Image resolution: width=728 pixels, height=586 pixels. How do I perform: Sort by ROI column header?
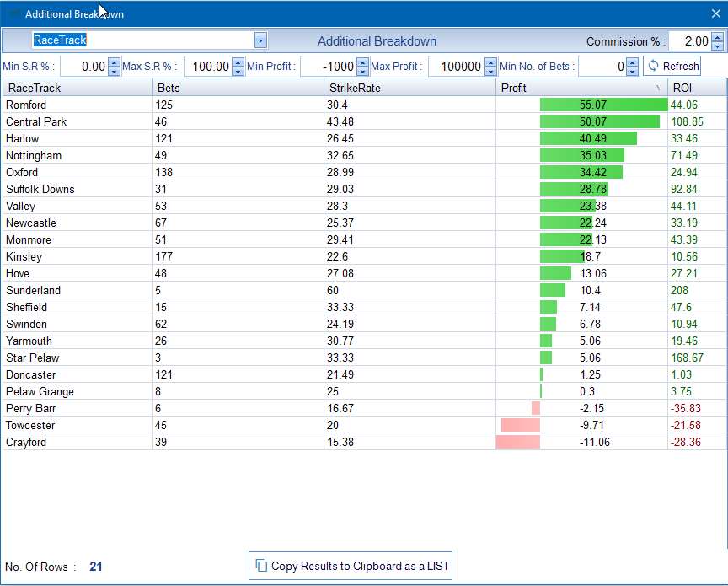(x=697, y=88)
